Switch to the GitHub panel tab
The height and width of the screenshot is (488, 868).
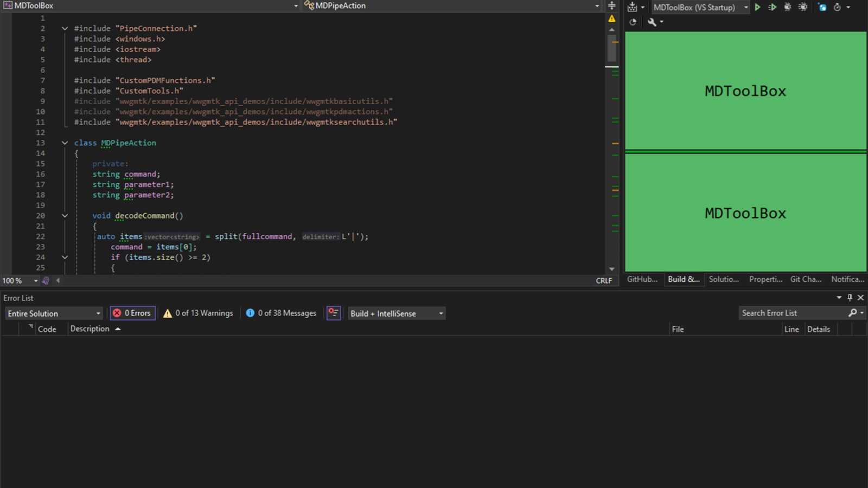coord(642,279)
